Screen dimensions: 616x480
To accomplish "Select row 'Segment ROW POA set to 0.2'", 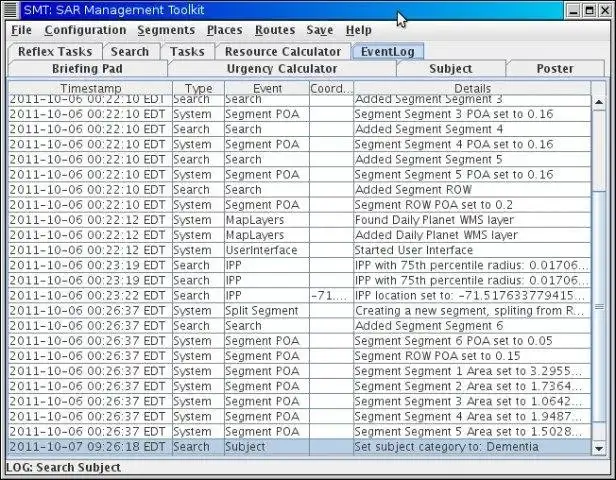I will tap(299, 205).
